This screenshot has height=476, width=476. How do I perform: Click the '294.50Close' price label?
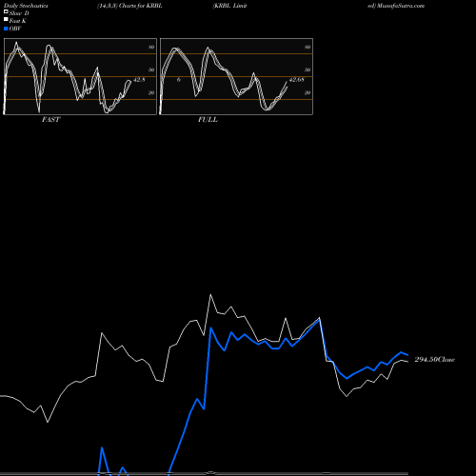pyautogui.click(x=435, y=360)
